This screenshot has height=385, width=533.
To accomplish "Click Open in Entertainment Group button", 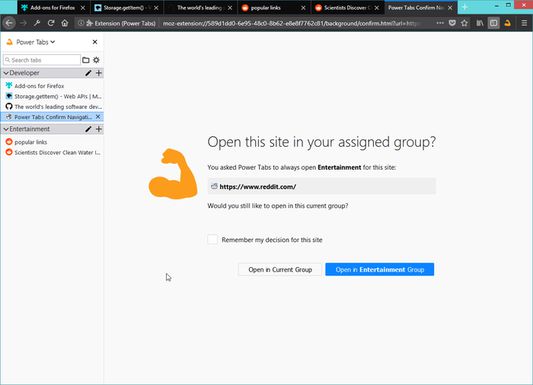I will [x=380, y=269].
